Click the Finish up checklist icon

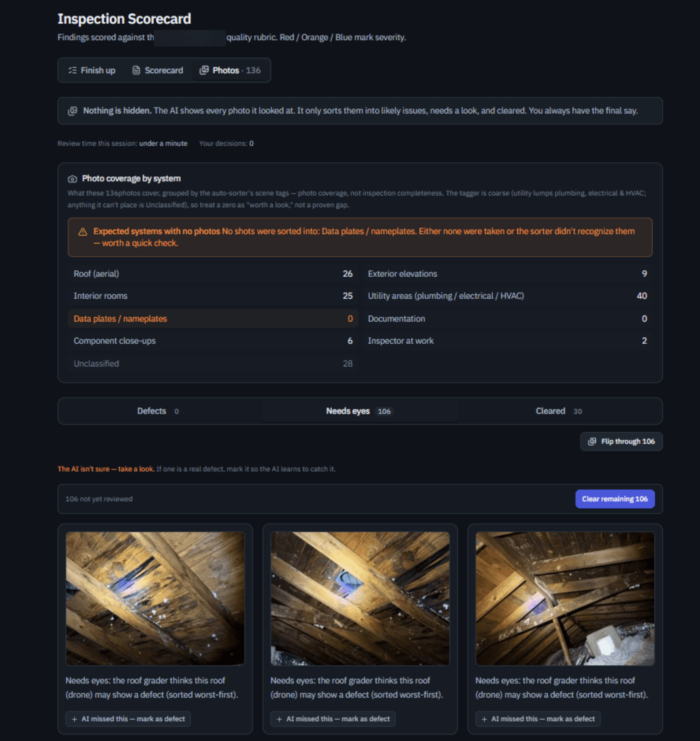(x=73, y=70)
